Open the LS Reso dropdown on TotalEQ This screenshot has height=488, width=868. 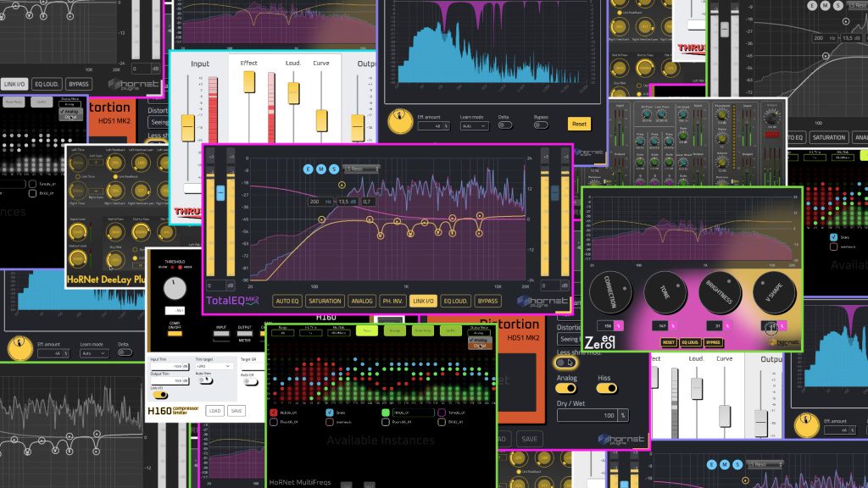[359, 168]
